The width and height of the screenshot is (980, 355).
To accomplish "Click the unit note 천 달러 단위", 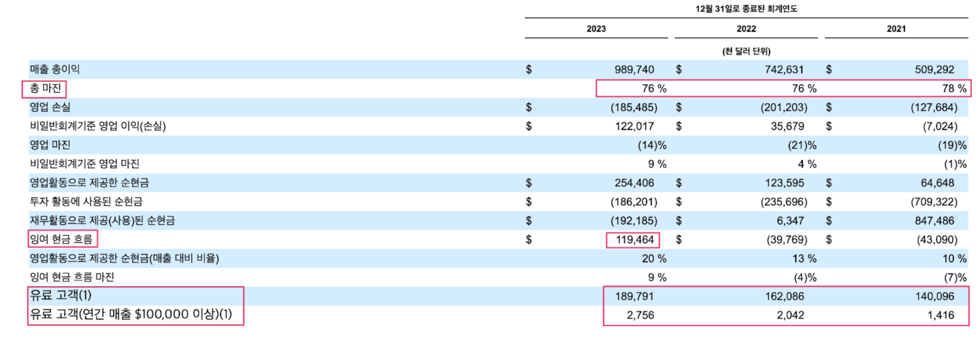I will 746,51.
